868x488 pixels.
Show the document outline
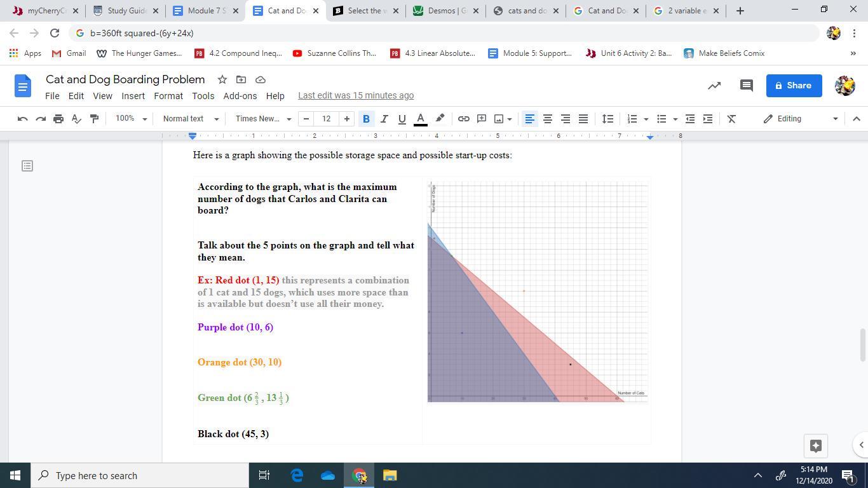click(27, 166)
